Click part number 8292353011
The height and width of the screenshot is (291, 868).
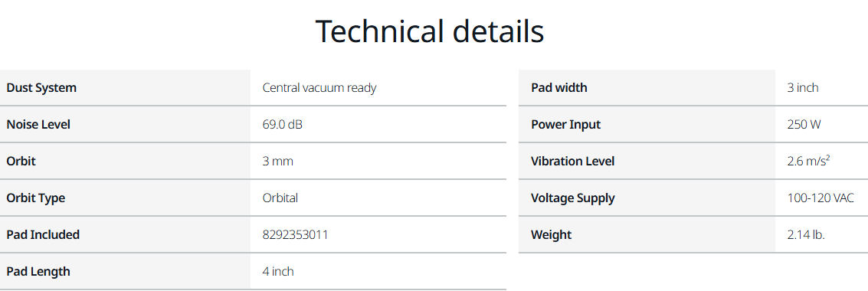click(x=295, y=234)
